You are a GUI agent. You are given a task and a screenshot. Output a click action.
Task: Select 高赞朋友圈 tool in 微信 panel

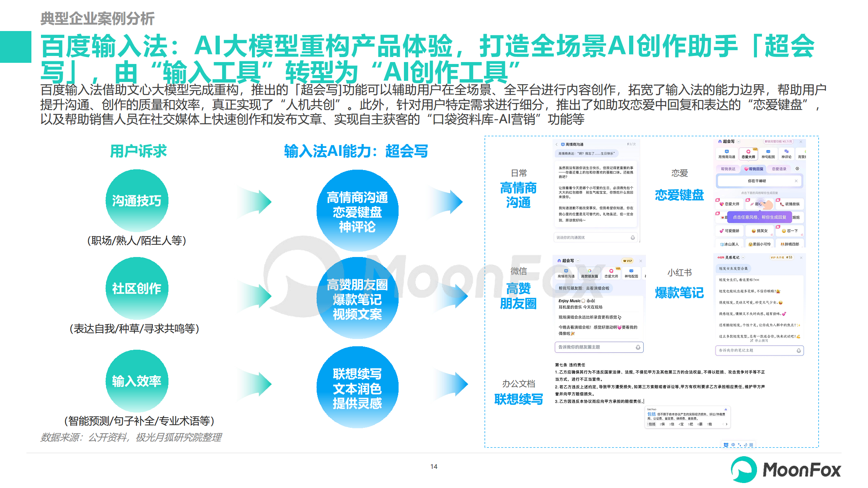(x=589, y=273)
